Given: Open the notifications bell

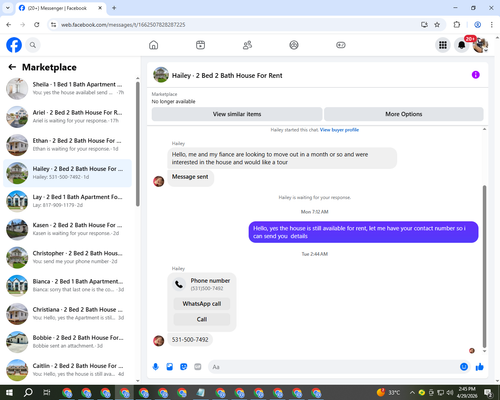Looking at the screenshot, I should pyautogui.click(x=461, y=45).
